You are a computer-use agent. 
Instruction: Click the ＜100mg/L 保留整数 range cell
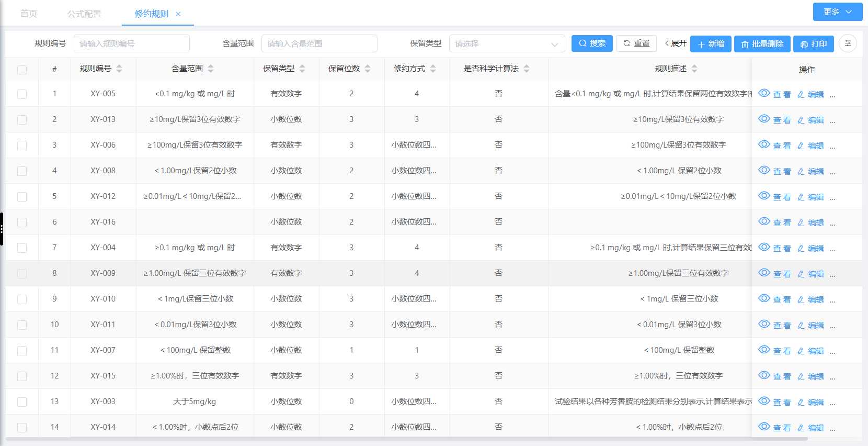[195, 350]
